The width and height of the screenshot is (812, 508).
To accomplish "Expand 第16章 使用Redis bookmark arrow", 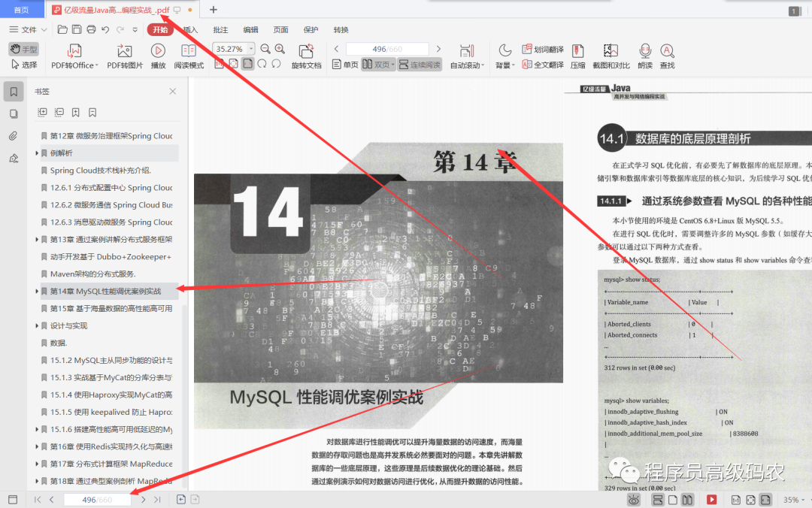I will [37, 446].
